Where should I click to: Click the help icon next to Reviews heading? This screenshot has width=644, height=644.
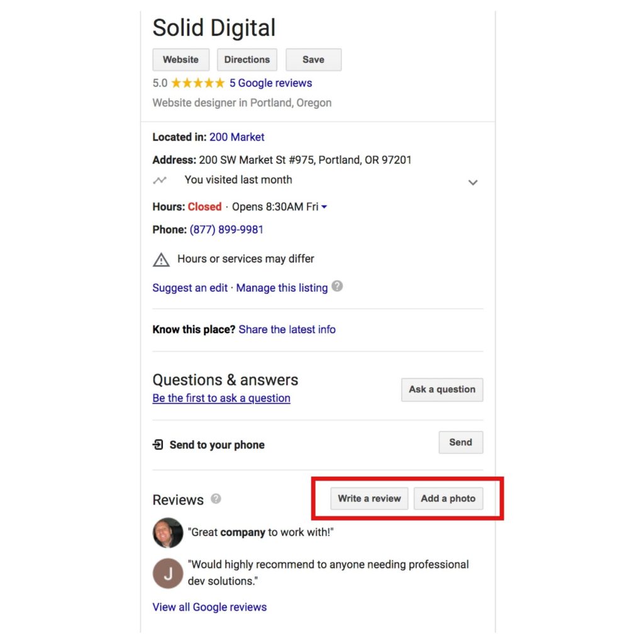coord(216,499)
